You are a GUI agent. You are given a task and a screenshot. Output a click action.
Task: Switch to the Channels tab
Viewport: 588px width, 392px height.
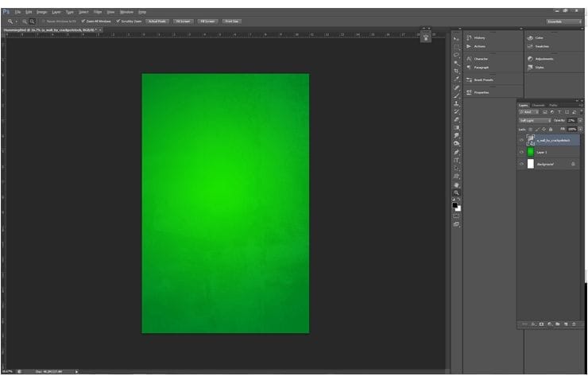pyautogui.click(x=538, y=106)
